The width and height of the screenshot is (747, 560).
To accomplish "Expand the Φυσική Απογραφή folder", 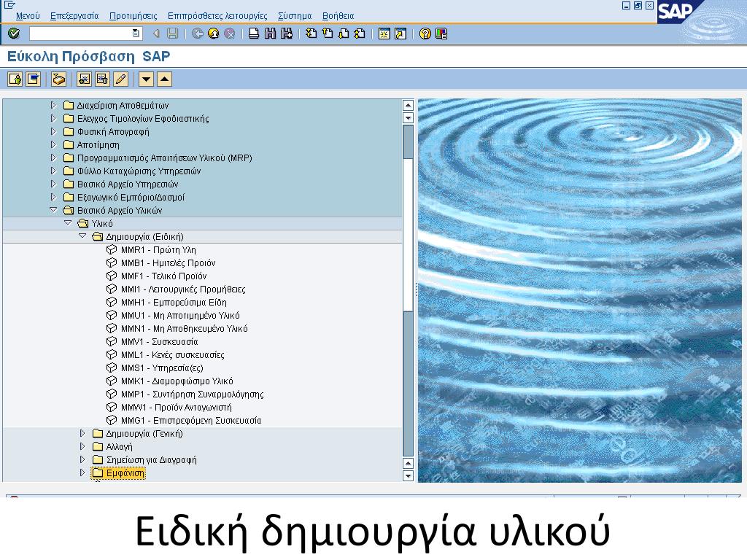I will (x=53, y=131).
